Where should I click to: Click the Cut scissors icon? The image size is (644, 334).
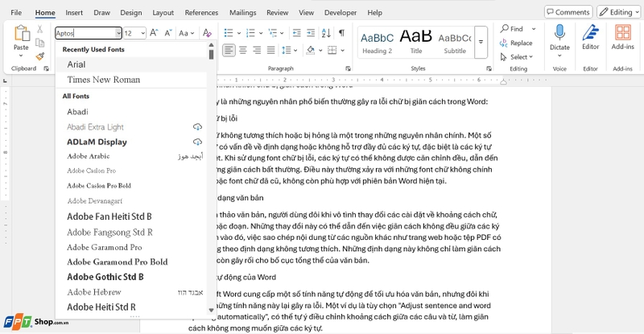(x=39, y=29)
